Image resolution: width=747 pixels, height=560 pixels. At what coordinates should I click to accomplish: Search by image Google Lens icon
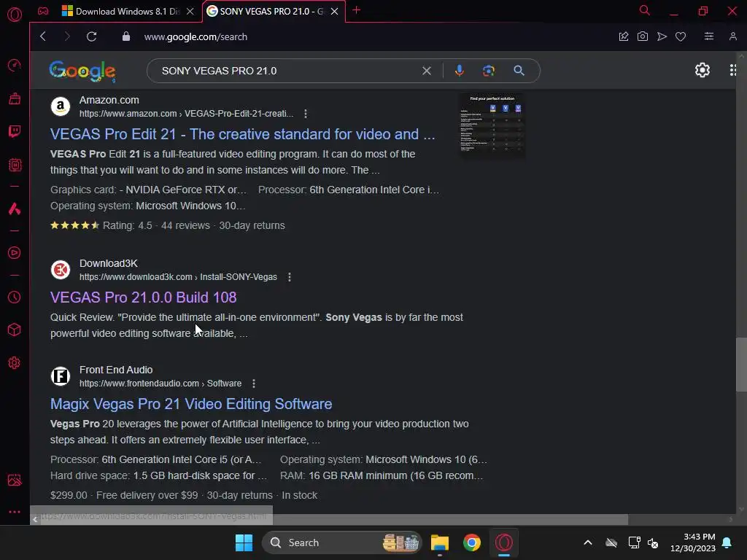pyautogui.click(x=488, y=71)
